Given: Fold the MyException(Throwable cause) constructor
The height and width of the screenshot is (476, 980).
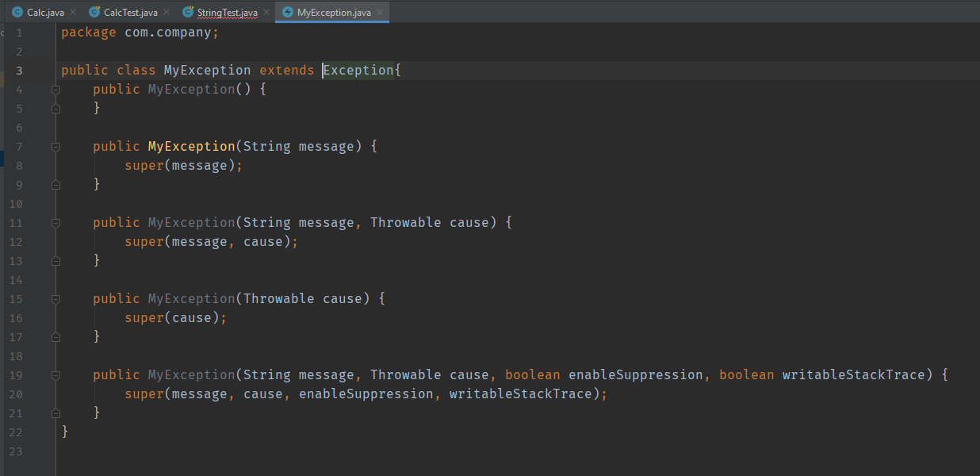Looking at the screenshot, I should 56,299.
